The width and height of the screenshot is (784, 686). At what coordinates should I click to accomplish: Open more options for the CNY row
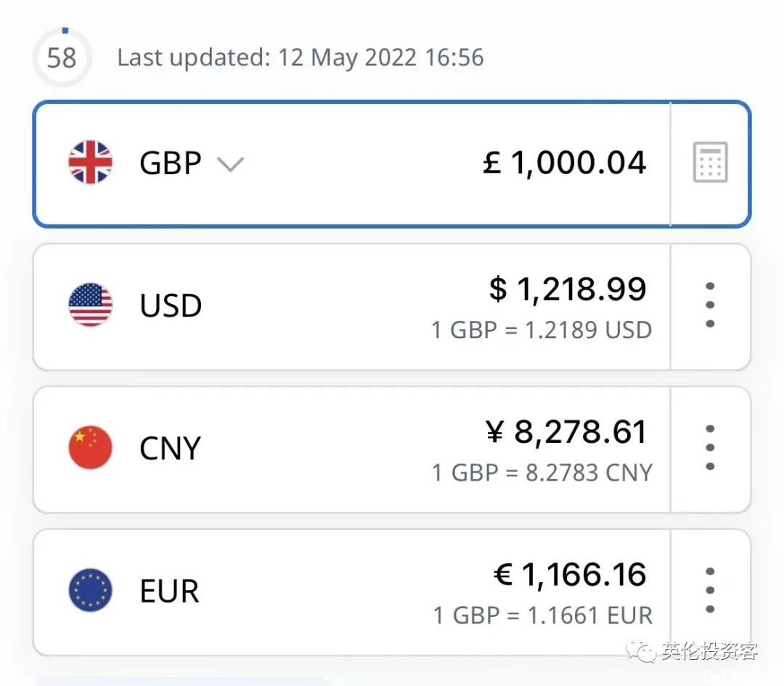[710, 448]
